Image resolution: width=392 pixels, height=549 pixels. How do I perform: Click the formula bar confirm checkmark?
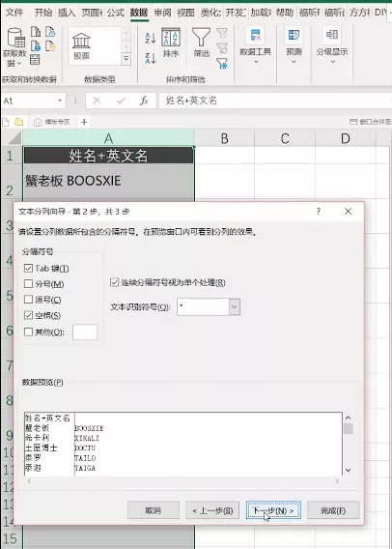click(121, 101)
